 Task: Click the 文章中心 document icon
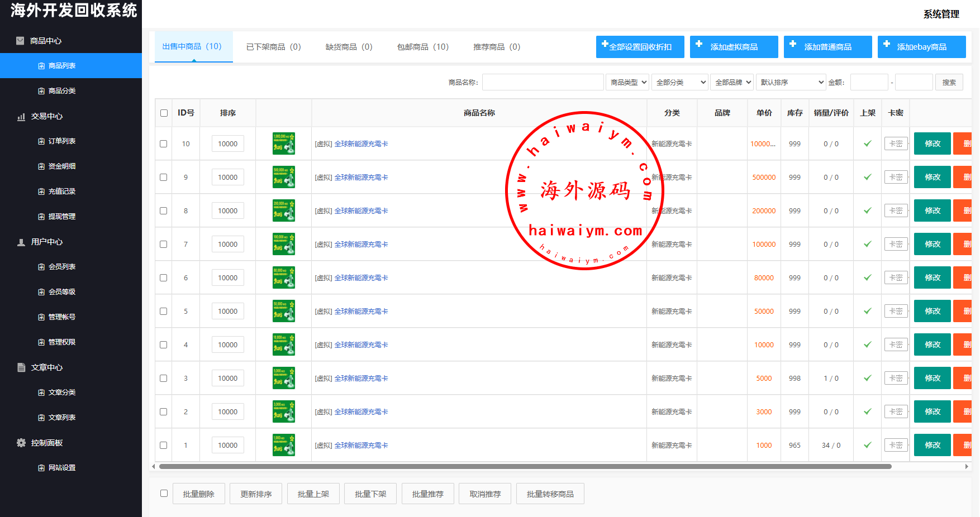click(21, 367)
